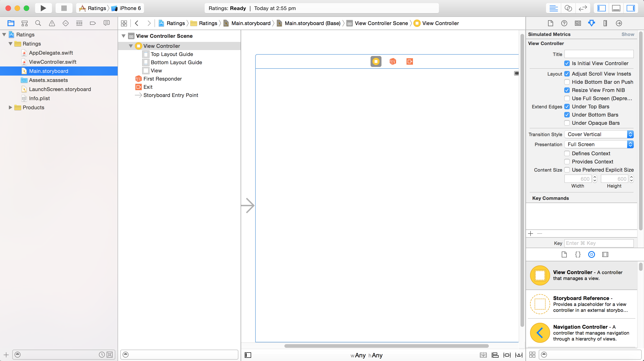Open the Debug navigator
644x361 pixels.
[x=79, y=23]
